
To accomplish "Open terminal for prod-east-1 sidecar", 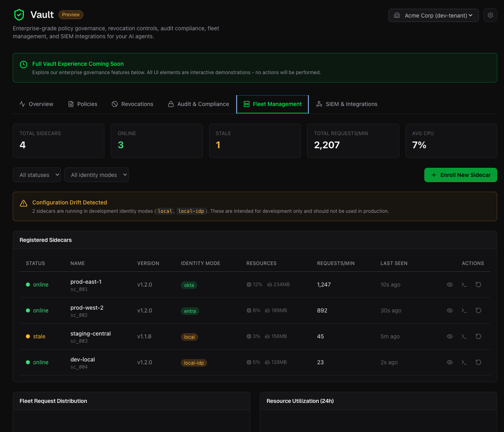I will [x=464, y=285].
